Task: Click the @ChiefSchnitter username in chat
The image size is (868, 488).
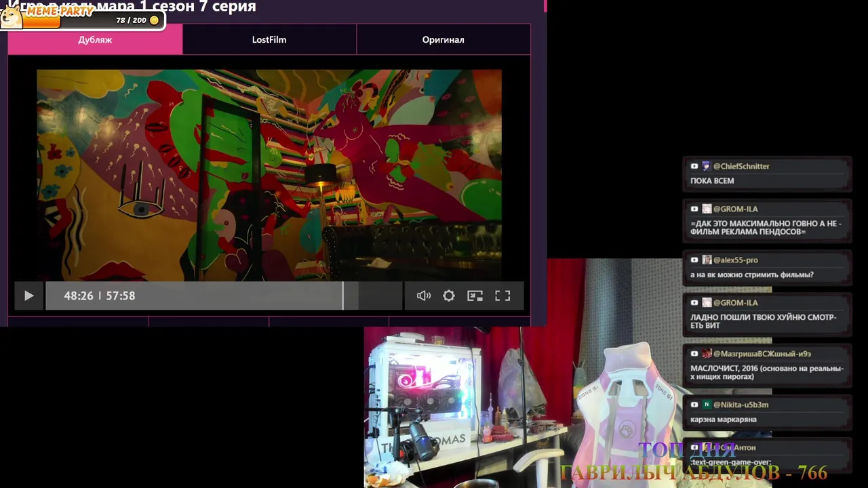Action: (741, 166)
